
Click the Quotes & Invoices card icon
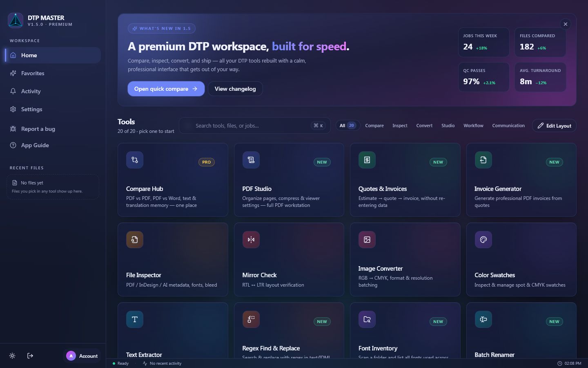(x=367, y=160)
